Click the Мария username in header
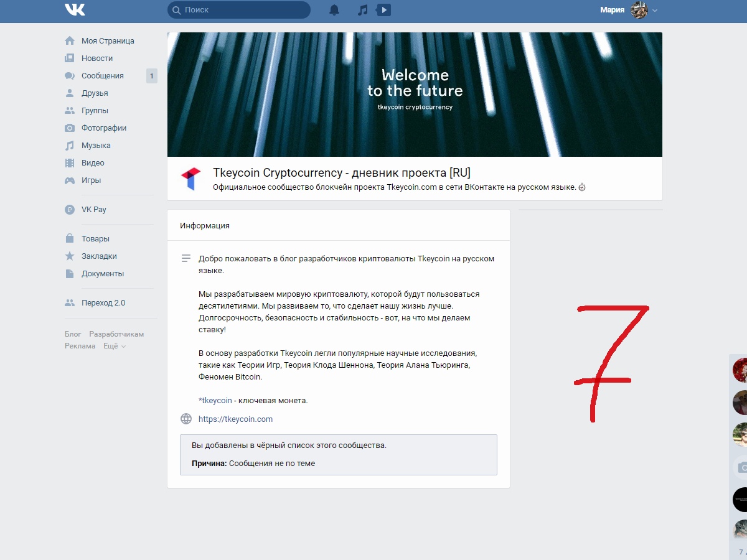 click(612, 10)
